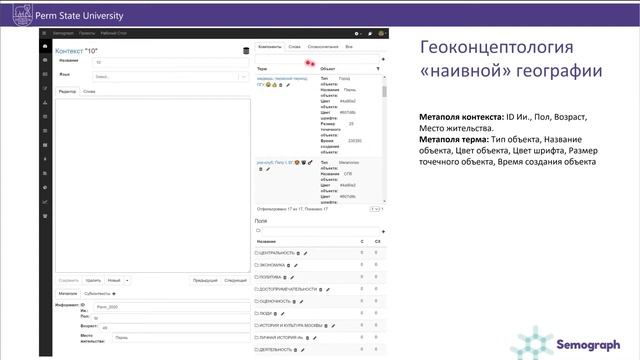Go to Home via sidebar house icon
This screenshot has height=360, width=640.
point(45,46)
